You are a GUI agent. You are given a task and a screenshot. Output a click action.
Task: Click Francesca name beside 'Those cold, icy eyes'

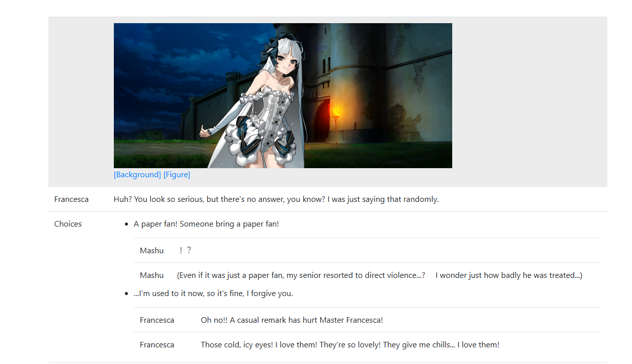157,345
